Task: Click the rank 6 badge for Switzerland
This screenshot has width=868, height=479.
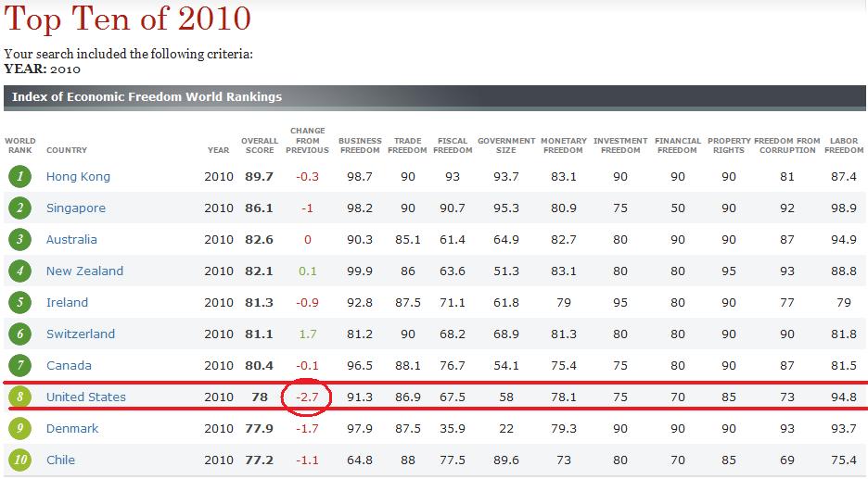Action: [19, 334]
